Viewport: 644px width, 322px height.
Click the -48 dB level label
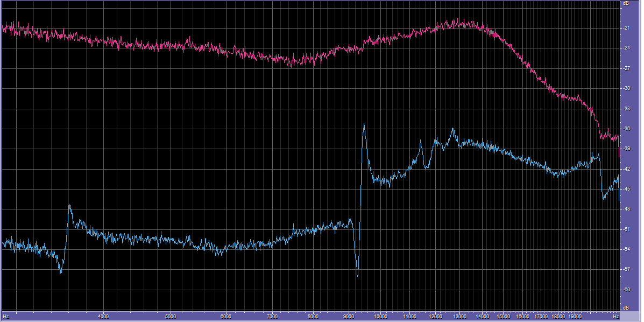tap(627, 209)
